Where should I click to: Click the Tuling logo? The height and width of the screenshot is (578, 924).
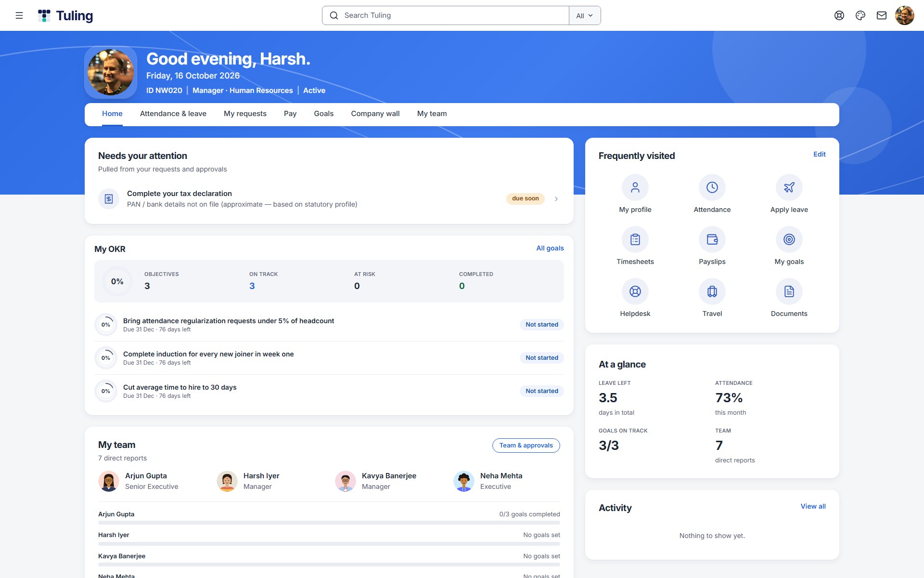click(x=65, y=15)
